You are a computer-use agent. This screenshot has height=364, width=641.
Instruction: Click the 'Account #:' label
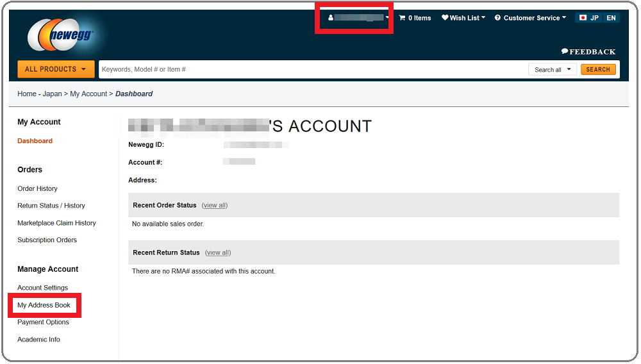pos(145,162)
